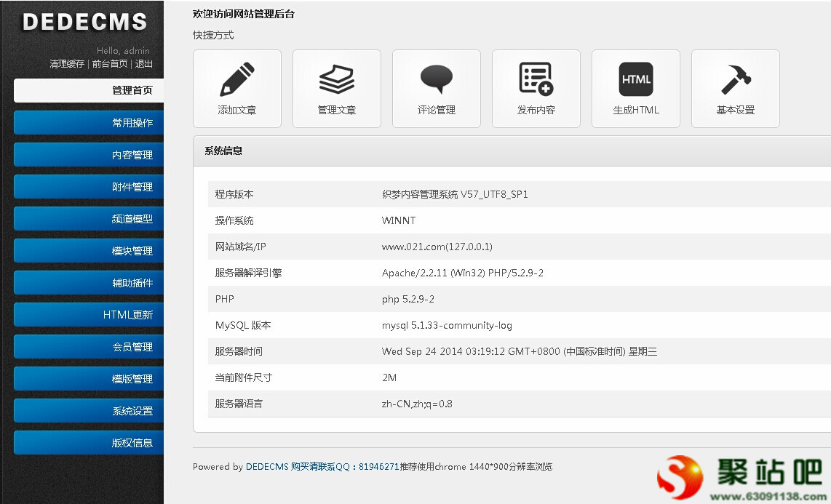
Task: Expand the 内容管理 sidebar menu
Action: pos(89,155)
